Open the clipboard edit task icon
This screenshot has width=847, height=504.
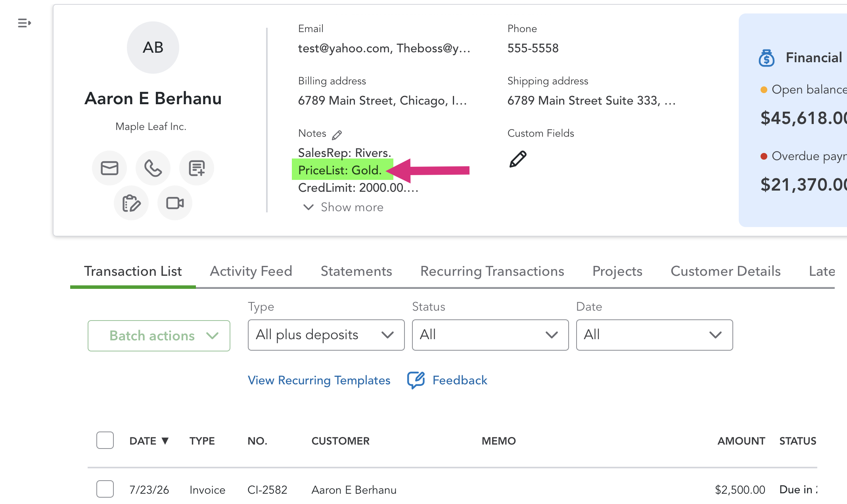(x=131, y=203)
